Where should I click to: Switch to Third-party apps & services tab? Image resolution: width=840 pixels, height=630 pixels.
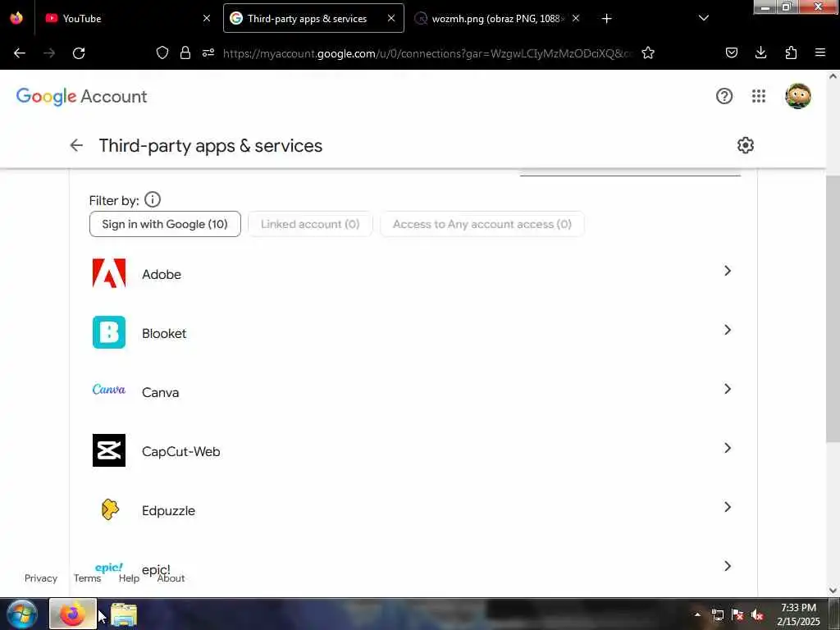[313, 18]
